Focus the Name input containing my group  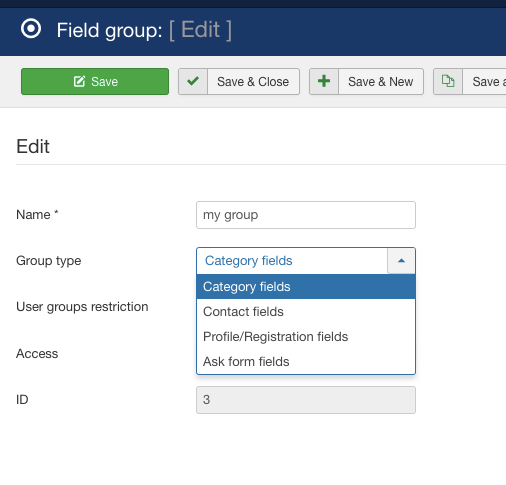pos(306,215)
